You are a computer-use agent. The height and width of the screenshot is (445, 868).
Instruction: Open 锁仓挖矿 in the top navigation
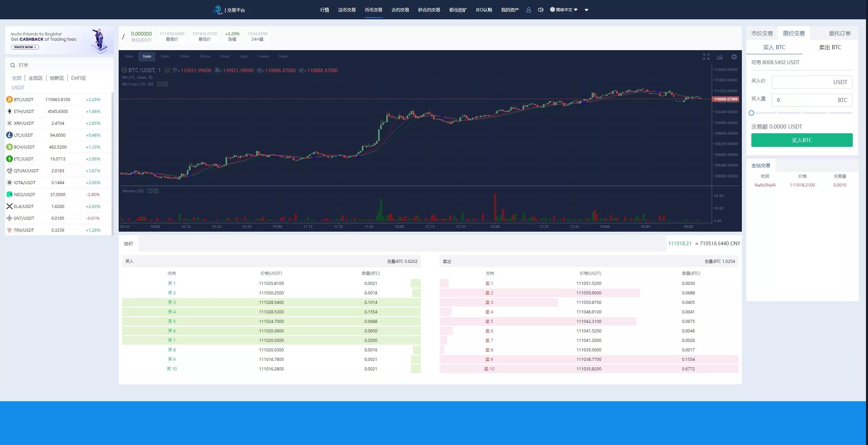pyautogui.click(x=458, y=10)
